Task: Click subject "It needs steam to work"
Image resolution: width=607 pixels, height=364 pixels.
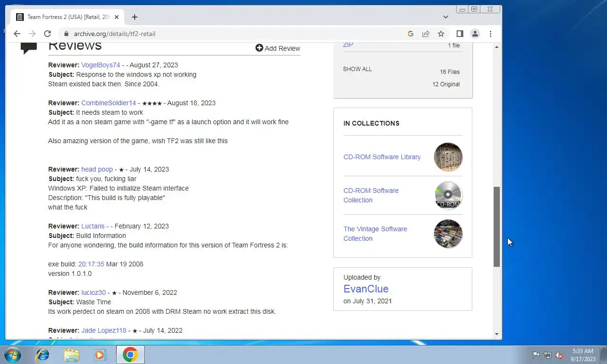Action: tap(110, 112)
